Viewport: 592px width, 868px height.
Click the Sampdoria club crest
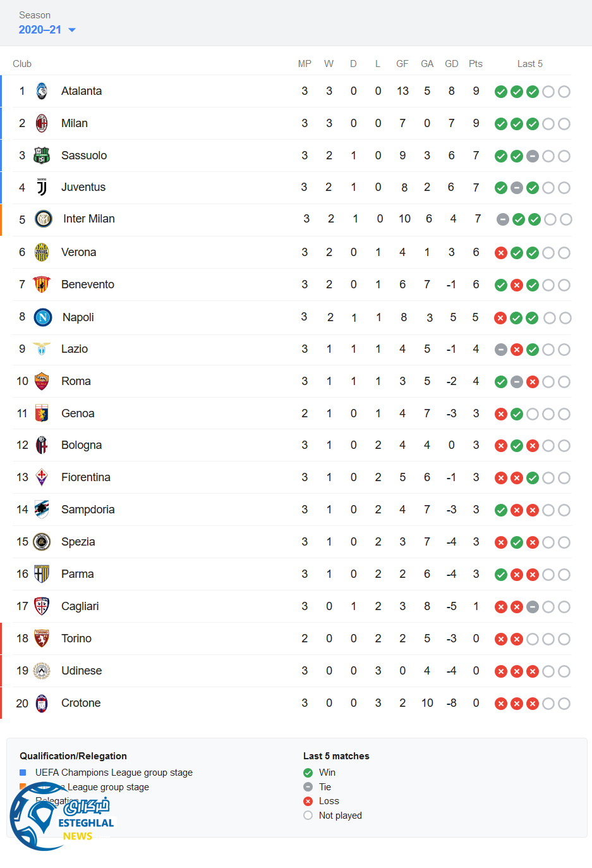(42, 510)
